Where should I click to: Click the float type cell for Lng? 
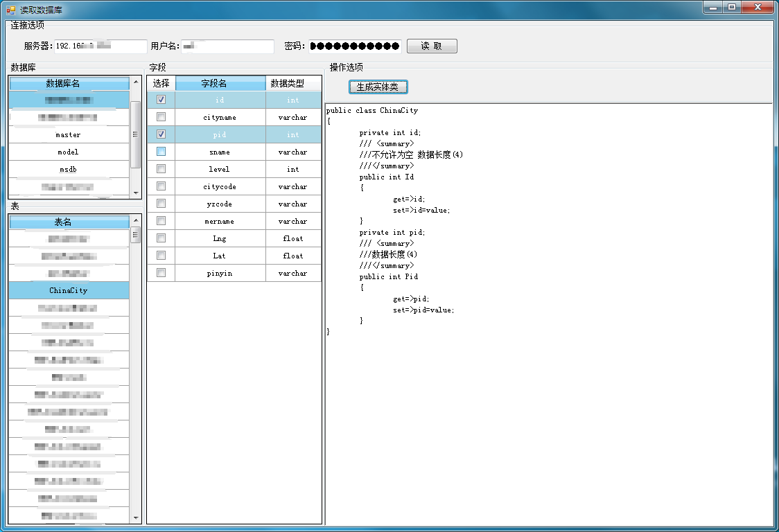point(294,238)
